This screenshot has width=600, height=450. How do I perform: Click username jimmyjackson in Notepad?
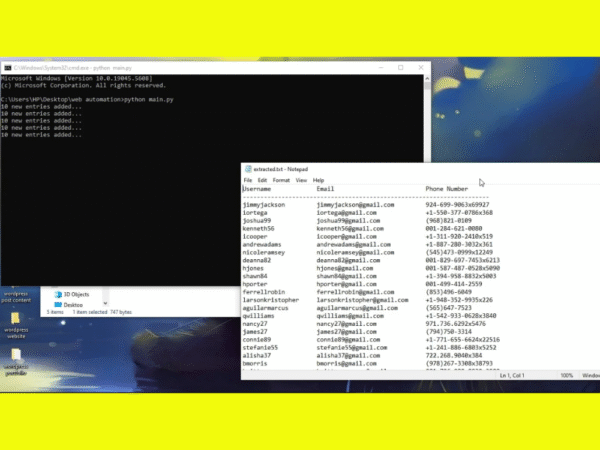pyautogui.click(x=264, y=205)
